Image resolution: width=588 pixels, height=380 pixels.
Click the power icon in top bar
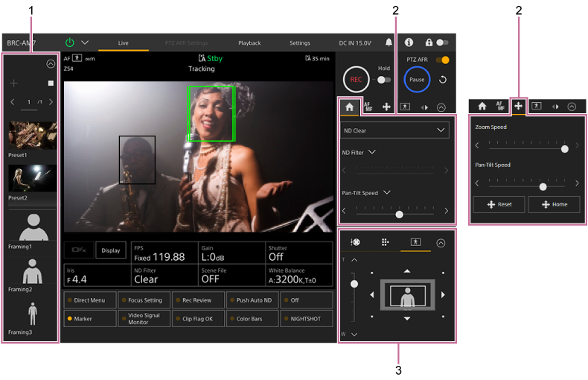pos(70,42)
